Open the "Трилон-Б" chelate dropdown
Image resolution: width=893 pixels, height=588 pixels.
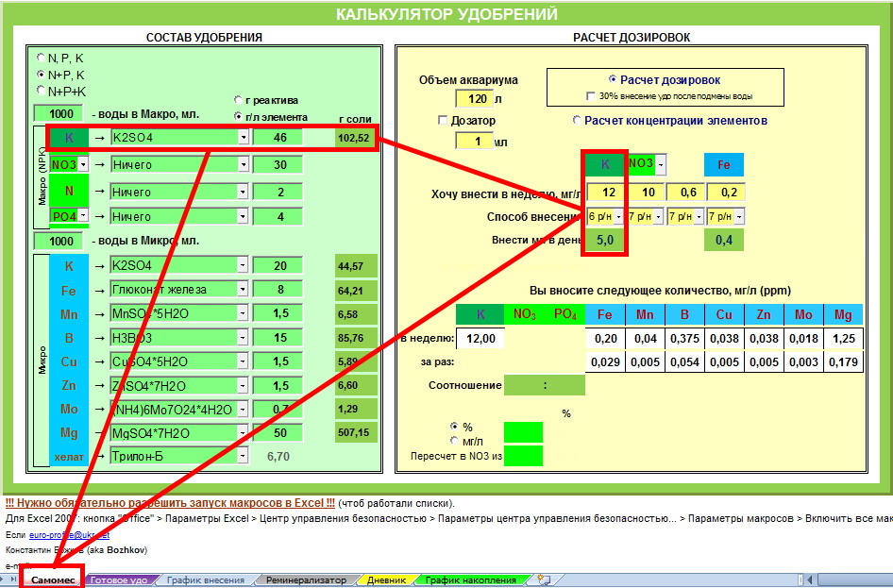(243, 457)
